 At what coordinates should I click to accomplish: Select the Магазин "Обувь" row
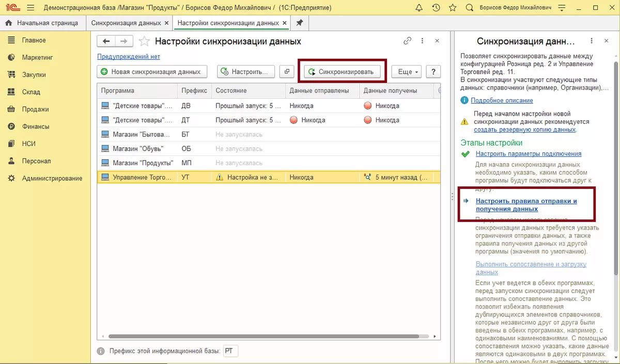click(x=138, y=149)
